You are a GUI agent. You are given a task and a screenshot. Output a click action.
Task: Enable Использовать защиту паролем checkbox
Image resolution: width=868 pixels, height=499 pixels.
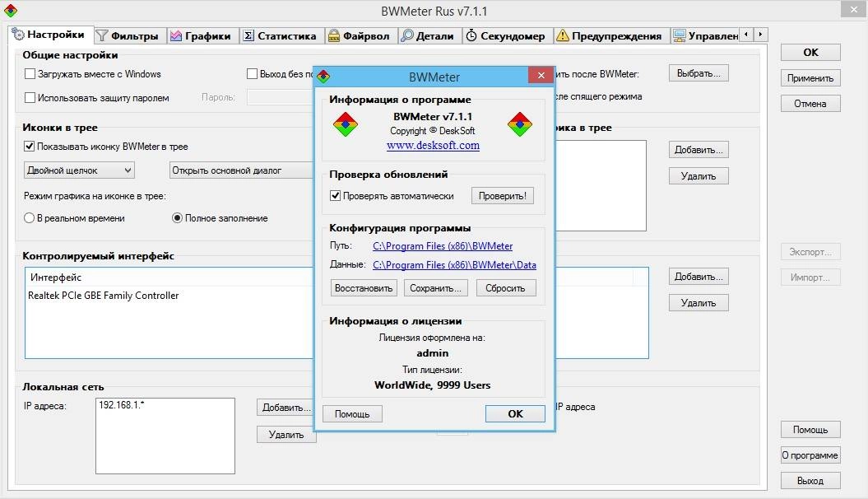(x=30, y=97)
